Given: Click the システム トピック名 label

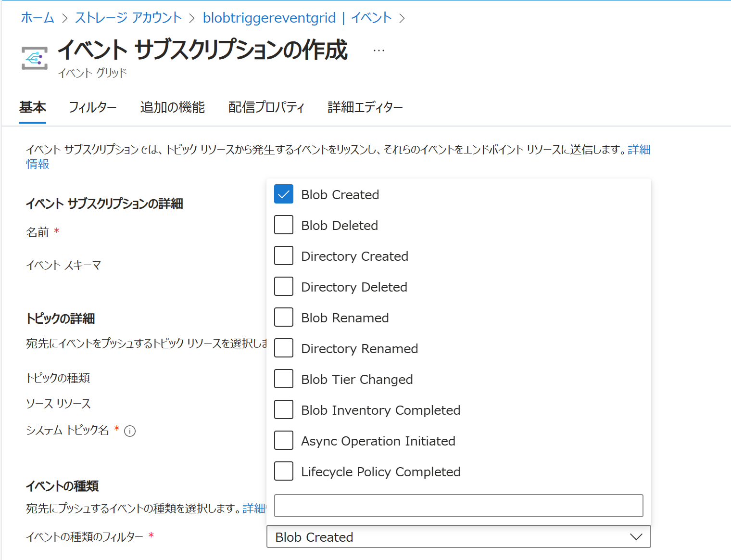Looking at the screenshot, I should click(67, 430).
